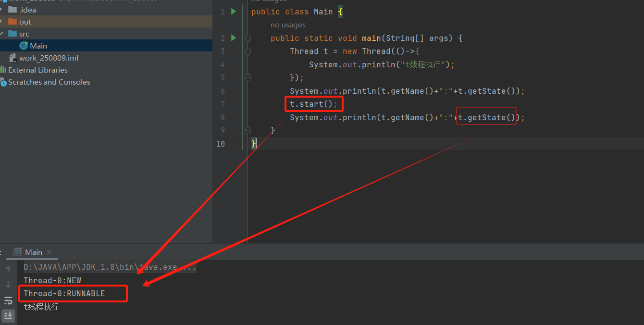644x325 pixels.
Task: Click the run gutter icon beside main method
Action: point(234,38)
